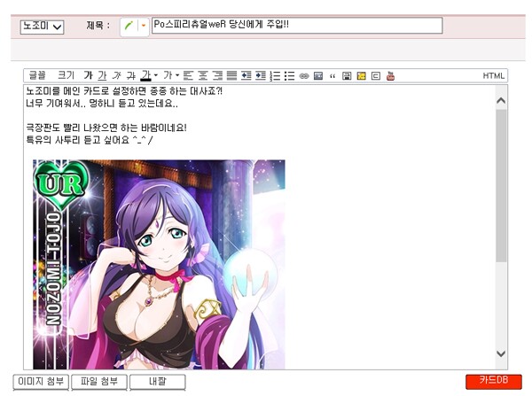Viewport: 532px width, 396px height.
Task: Align text to the right
Action: coord(217,75)
